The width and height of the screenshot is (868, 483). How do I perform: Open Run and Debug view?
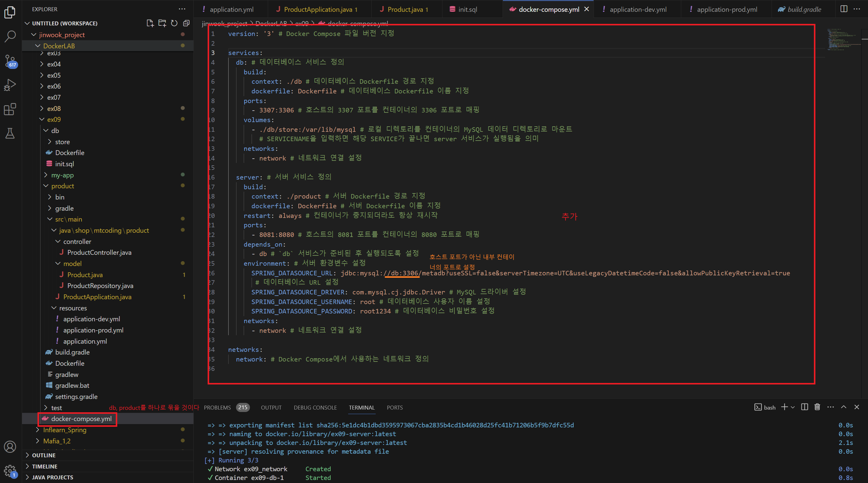[x=10, y=85]
